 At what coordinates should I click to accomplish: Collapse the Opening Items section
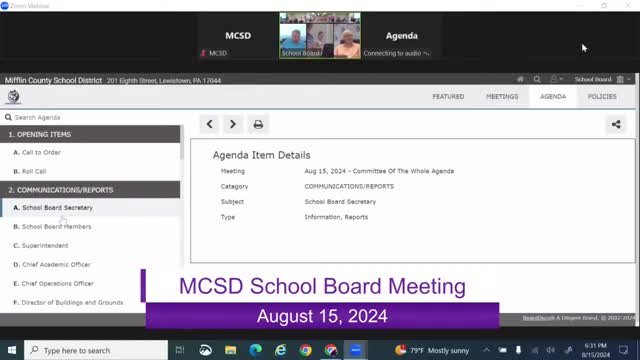click(x=90, y=134)
